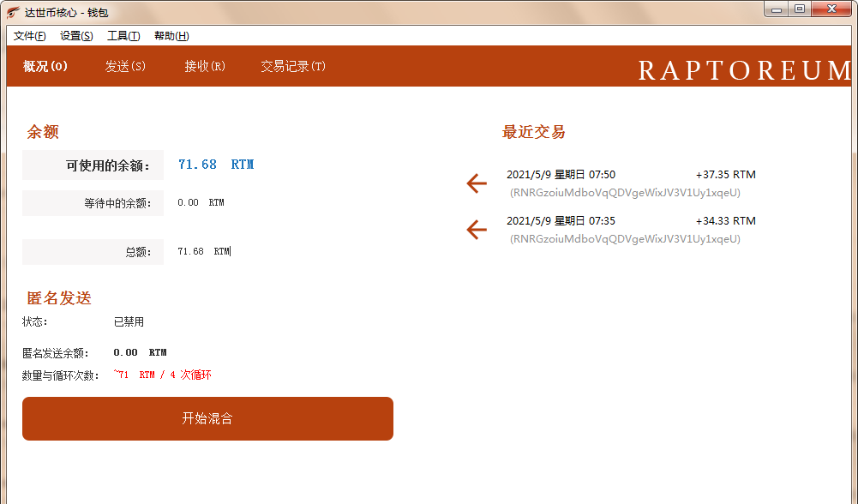The width and height of the screenshot is (858, 504).
Task: Click the +34.33 RTM amount
Action: (x=726, y=221)
